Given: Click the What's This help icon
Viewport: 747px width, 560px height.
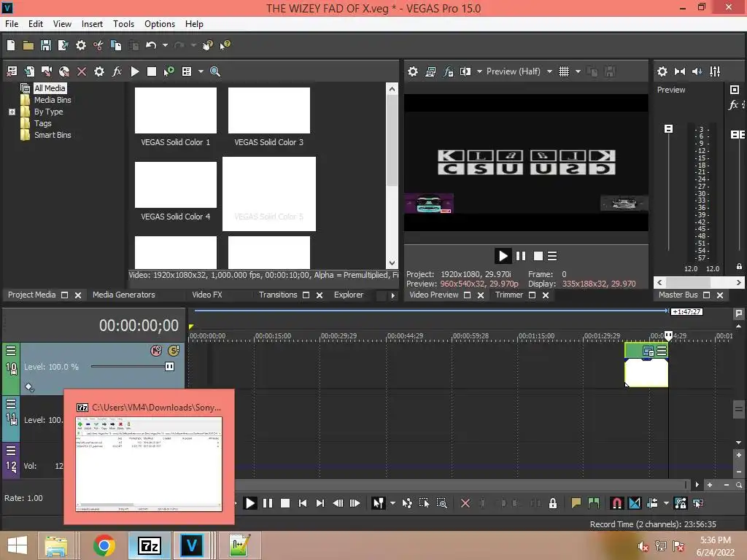Looking at the screenshot, I should [x=225, y=45].
